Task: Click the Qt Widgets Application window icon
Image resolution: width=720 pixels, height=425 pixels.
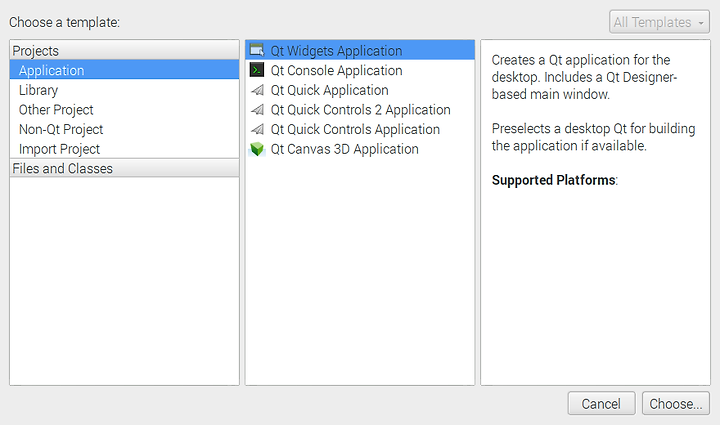Action: coord(257,50)
